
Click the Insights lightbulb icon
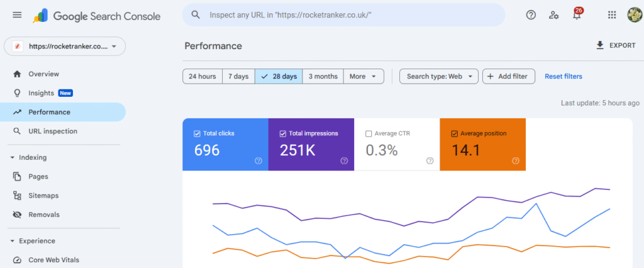pos(17,93)
